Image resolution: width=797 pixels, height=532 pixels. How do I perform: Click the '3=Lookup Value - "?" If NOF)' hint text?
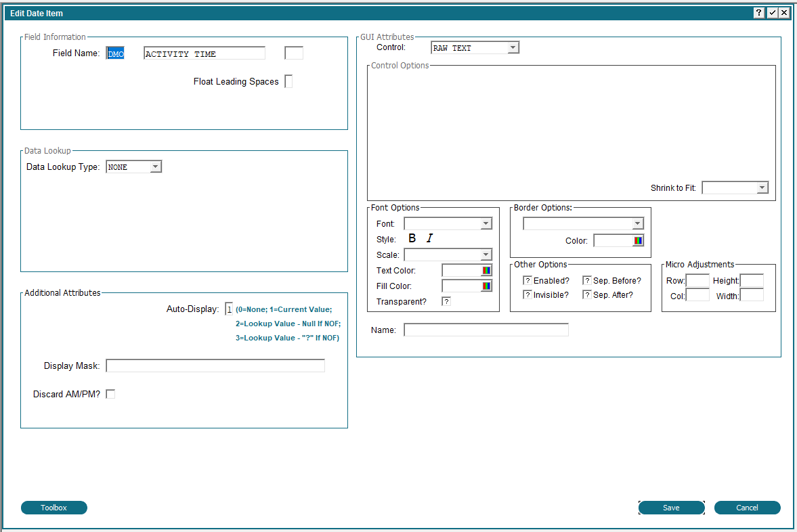click(287, 338)
